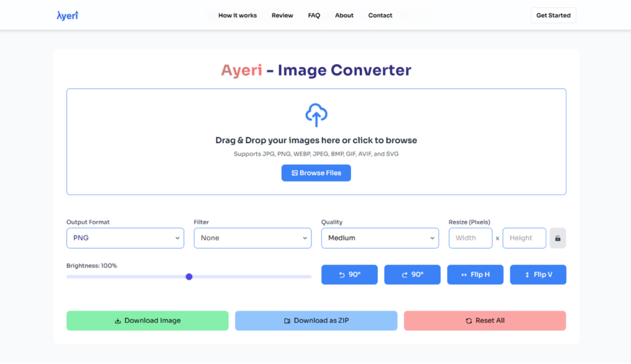Screen dimensions: 631x364
Task: Flip image horizontally with Flip H
Action: 475,275
